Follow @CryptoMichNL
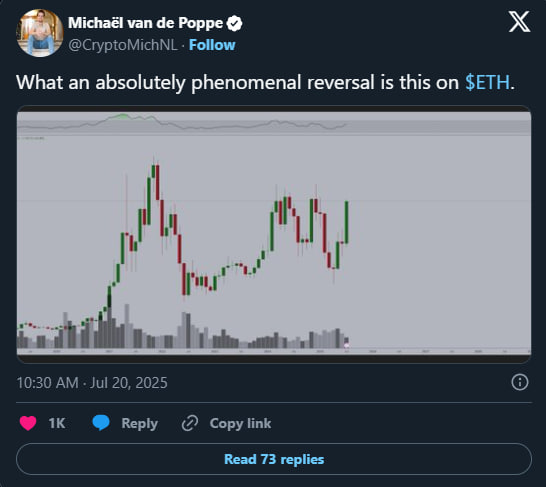This screenshot has height=487, width=546. point(212,45)
